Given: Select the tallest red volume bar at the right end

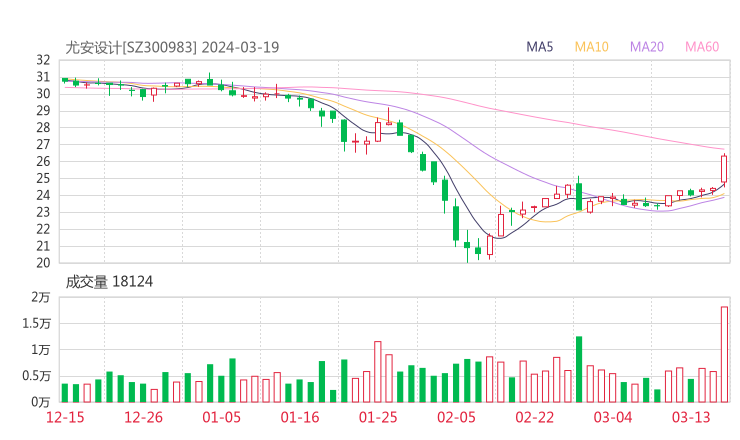Looking at the screenshot, I should [x=724, y=355].
